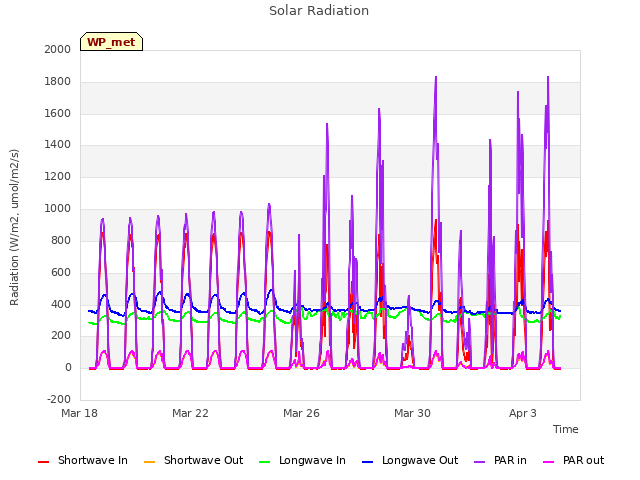Click the Mar 30 x-axis label

[x=412, y=413]
